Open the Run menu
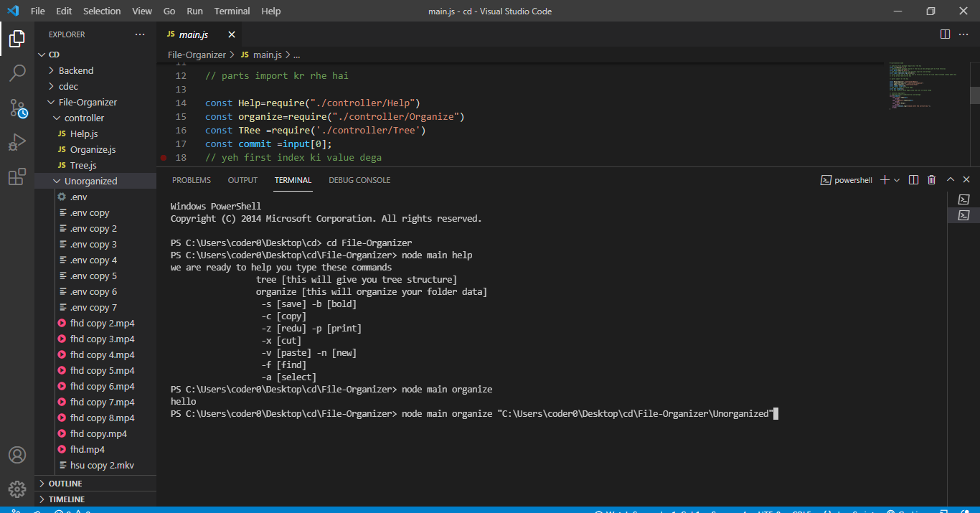The width and height of the screenshot is (980, 513). coord(194,11)
